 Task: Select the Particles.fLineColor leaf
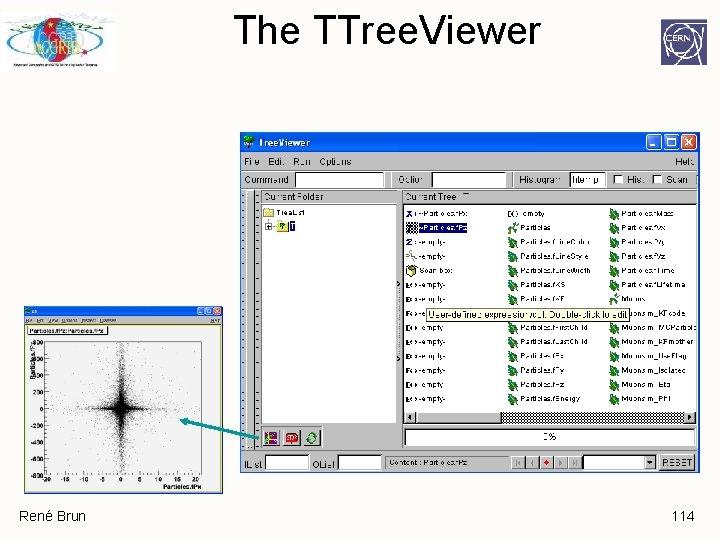click(548, 242)
